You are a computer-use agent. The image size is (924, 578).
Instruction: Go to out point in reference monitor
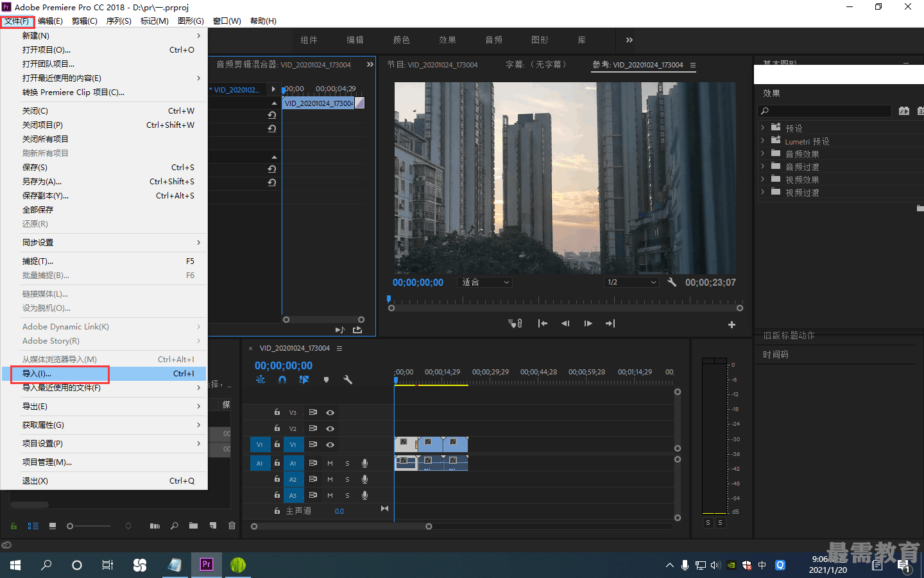pos(610,324)
